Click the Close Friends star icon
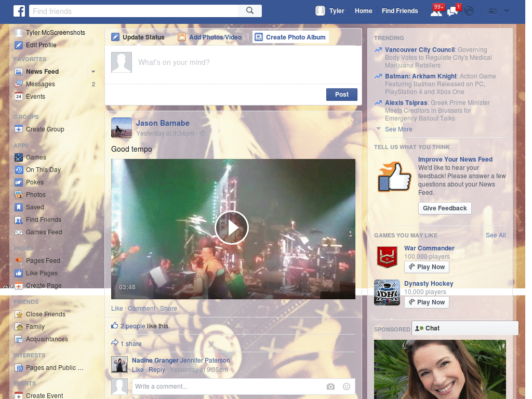 point(19,314)
